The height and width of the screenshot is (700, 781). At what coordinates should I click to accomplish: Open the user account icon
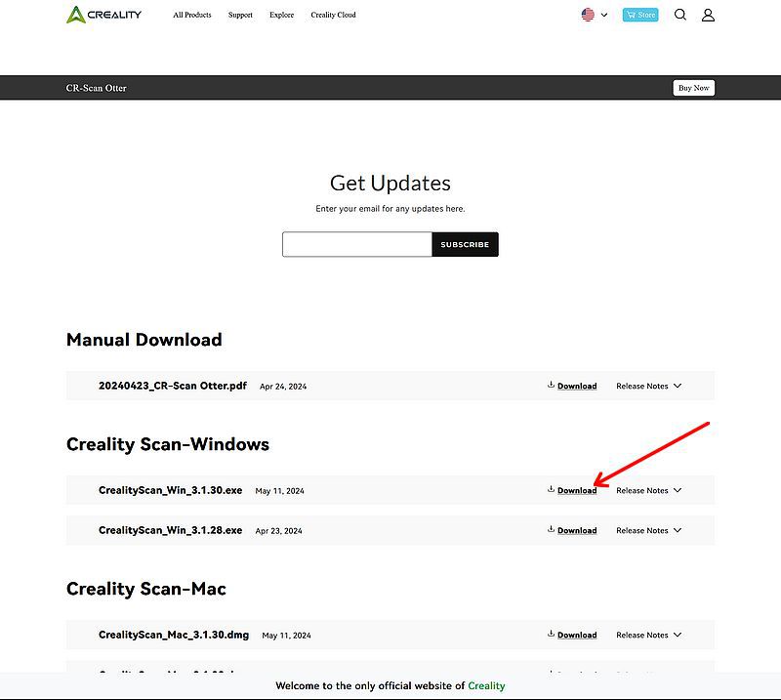point(708,15)
